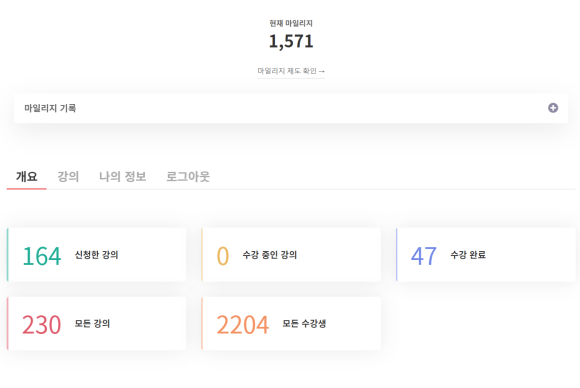Click the red 230 count number
The height and width of the screenshot is (388, 580).
point(41,325)
